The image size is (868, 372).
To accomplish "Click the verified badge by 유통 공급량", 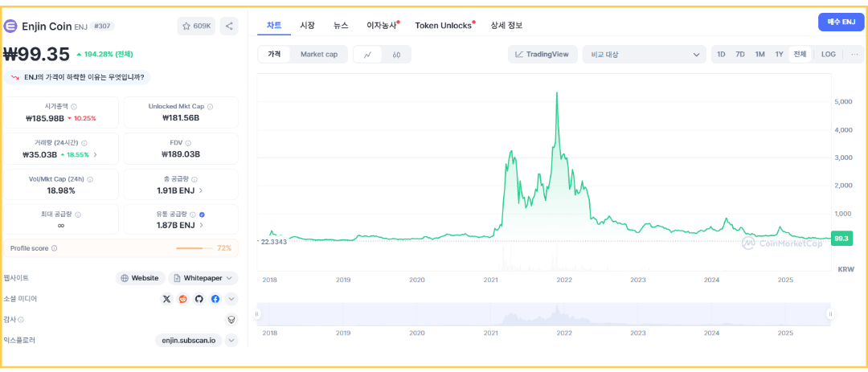I will 202,215.
